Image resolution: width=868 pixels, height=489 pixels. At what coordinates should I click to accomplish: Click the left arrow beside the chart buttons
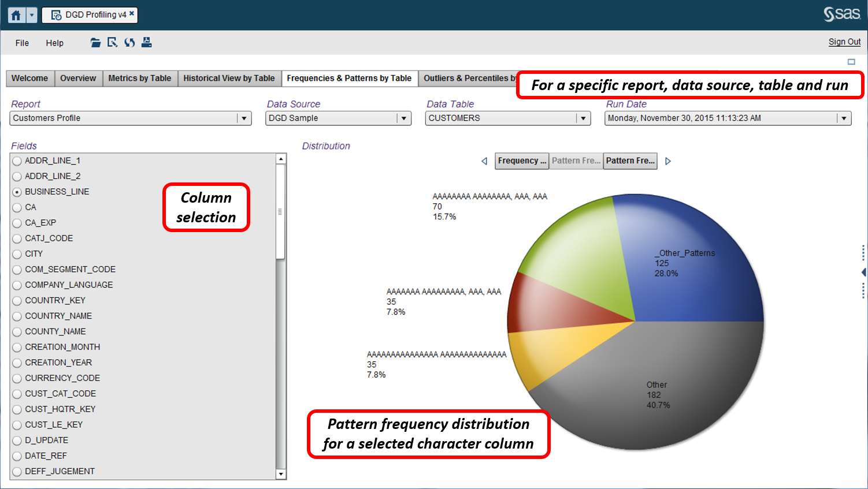[484, 161]
